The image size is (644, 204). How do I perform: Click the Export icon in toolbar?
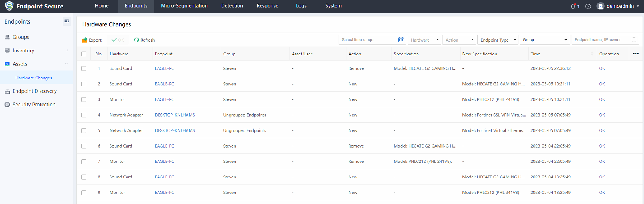[85, 40]
